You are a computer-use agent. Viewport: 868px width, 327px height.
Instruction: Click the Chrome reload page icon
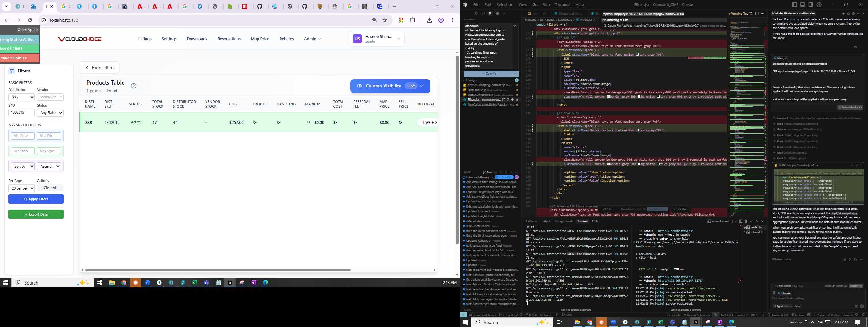pos(30,20)
